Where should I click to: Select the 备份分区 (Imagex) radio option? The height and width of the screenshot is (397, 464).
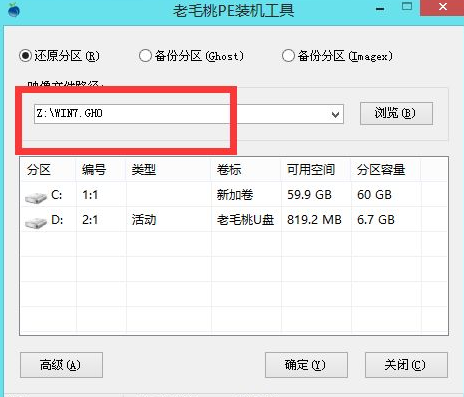point(288,56)
